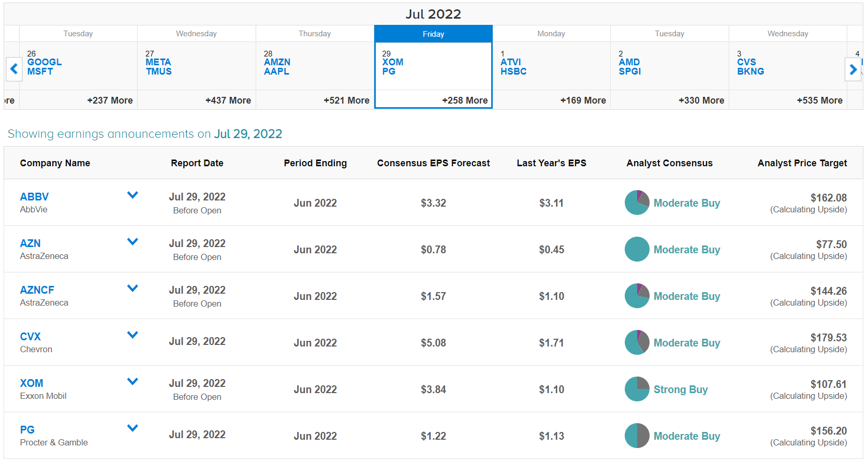Screen dimensions: 868x462
Task: Click the Consensus EPS Forecast column header
Action: [x=433, y=163]
